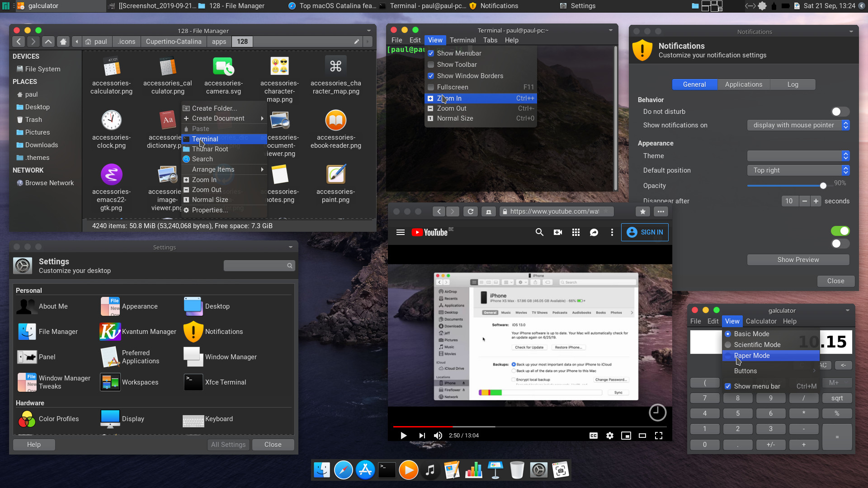This screenshot has width=868, height=488.
Task: Open terminal icon in the dock
Action: [x=387, y=470]
